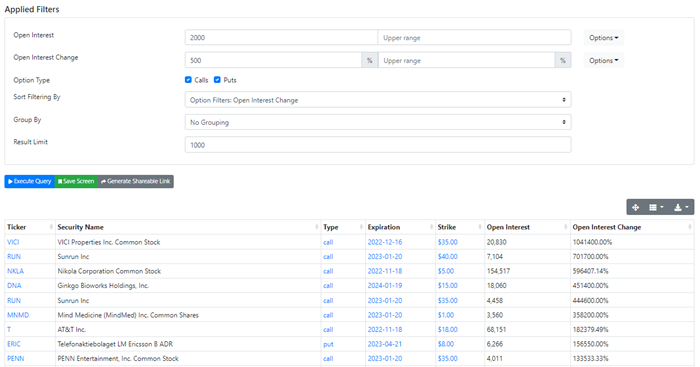Select Mind Medicine (MindMed) name cell
The width and height of the screenshot is (700, 367).
[x=128, y=315]
